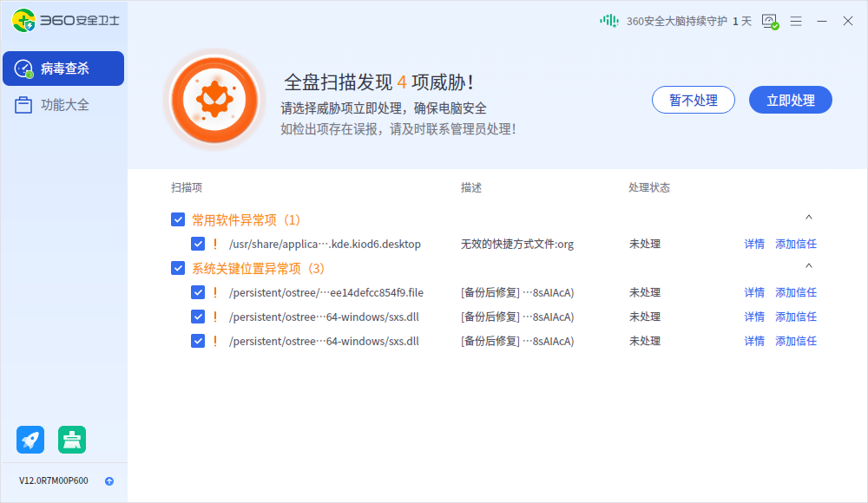The width and height of the screenshot is (868, 503).
Task: Minimize the 360安全卫士 window
Action: click(x=822, y=21)
